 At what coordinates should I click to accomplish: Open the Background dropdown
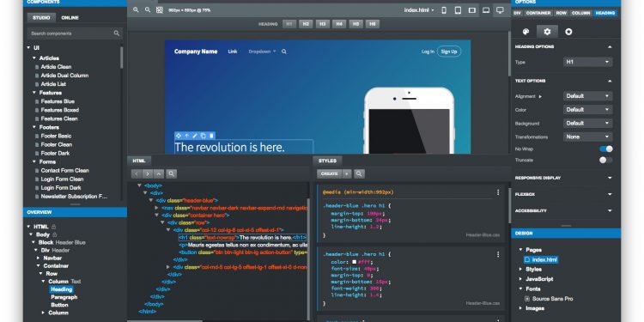point(587,123)
